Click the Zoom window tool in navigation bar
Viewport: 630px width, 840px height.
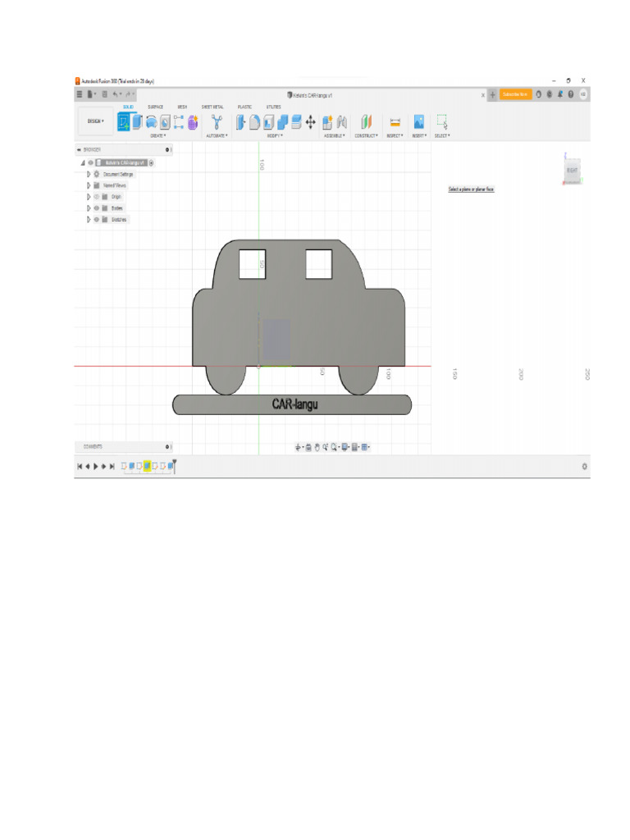pos(335,447)
